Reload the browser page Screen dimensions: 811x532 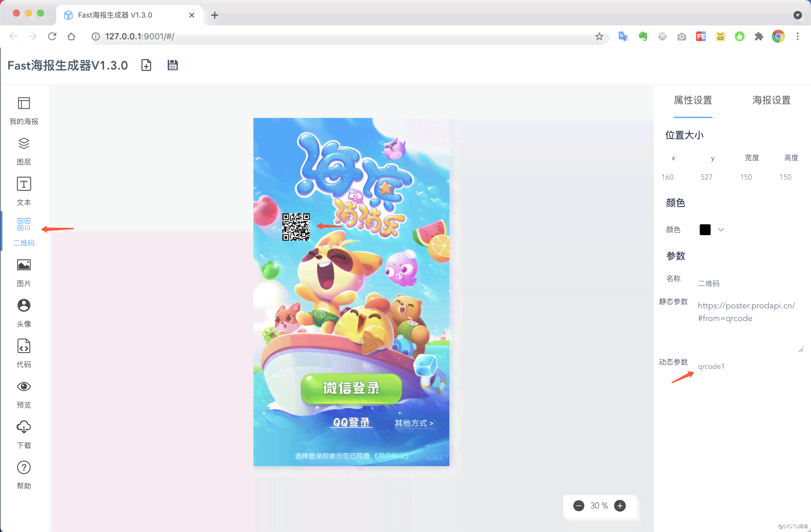click(52, 36)
